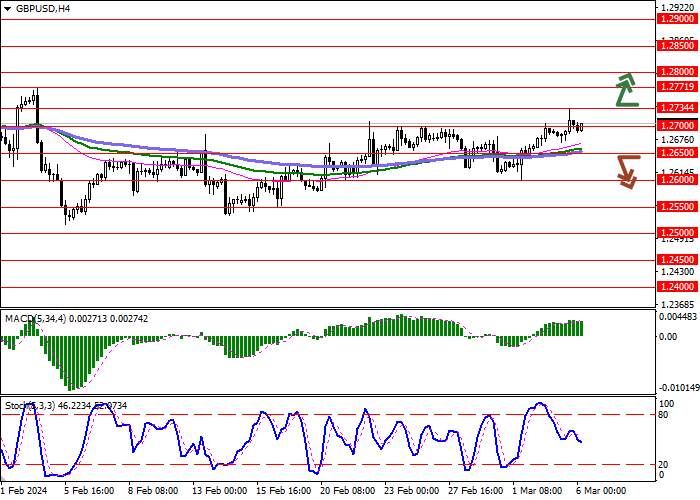Open the GBPUSD,H4 chart dropdown triangle
Viewport: 700px width, 500px height.
pos(8,8)
